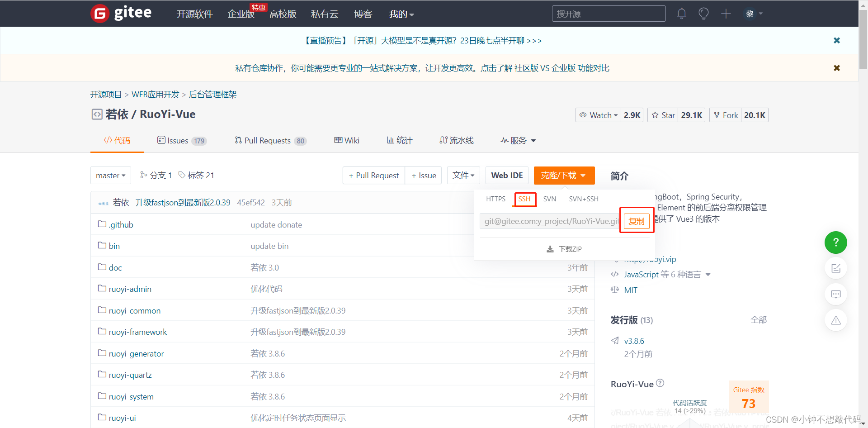Open the master branch selector
Screen dimensions: 868x428
[111, 175]
